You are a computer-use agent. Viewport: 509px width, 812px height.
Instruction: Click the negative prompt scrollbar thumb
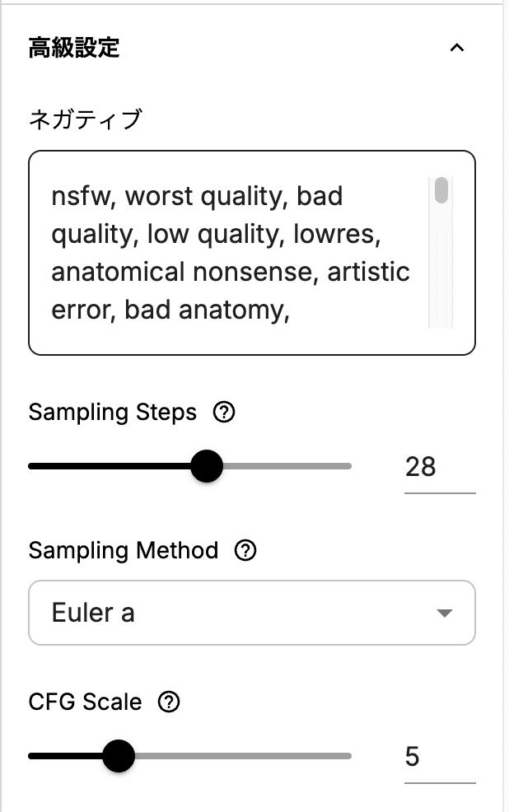coord(441,191)
